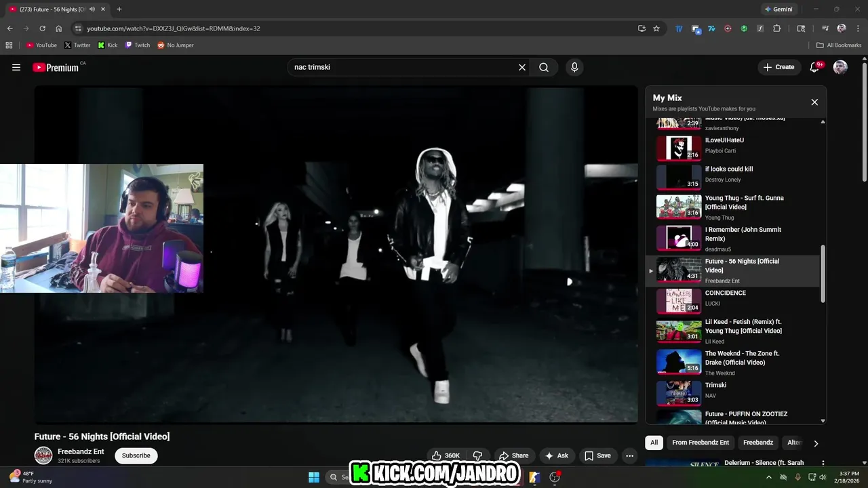Open the taskbar volume control

pyautogui.click(x=823, y=477)
